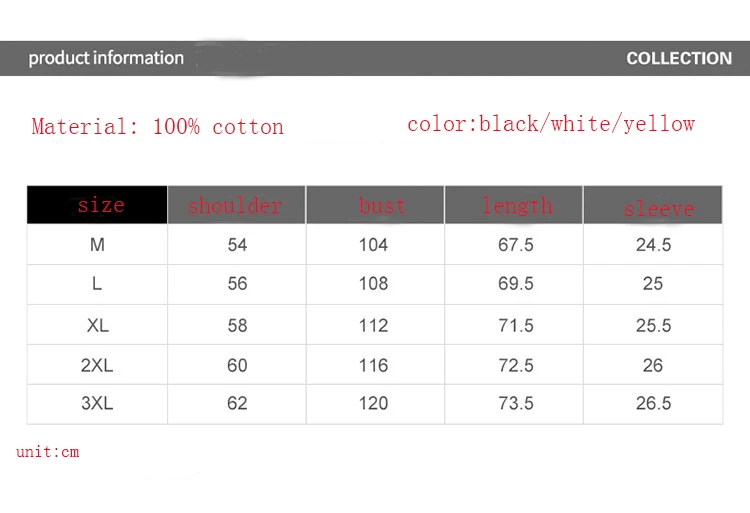
Task: Select the 'shoulder' column header
Action: coord(236,205)
